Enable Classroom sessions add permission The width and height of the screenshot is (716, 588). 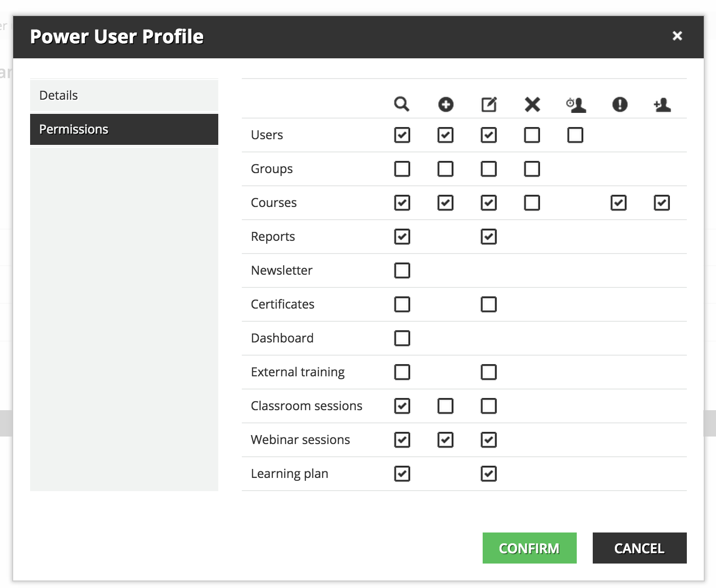pyautogui.click(x=446, y=406)
